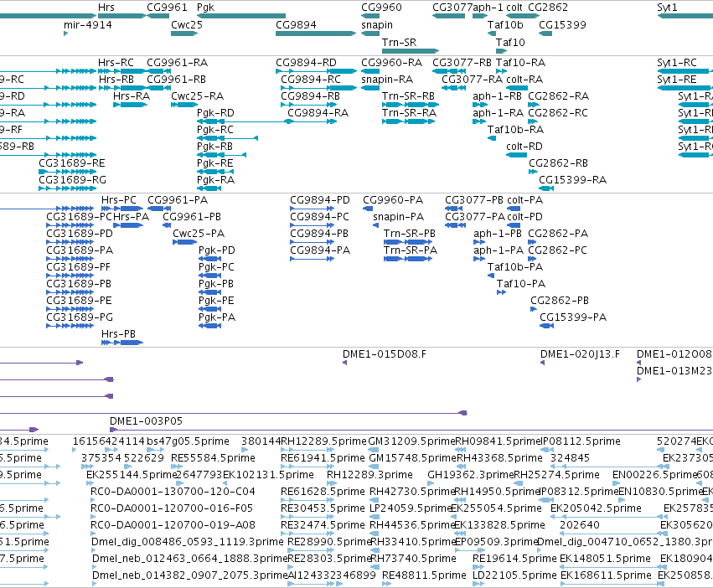This screenshot has height=588, width=713.
Task: Click the CG9894-RA transcript label
Action: click(318, 113)
